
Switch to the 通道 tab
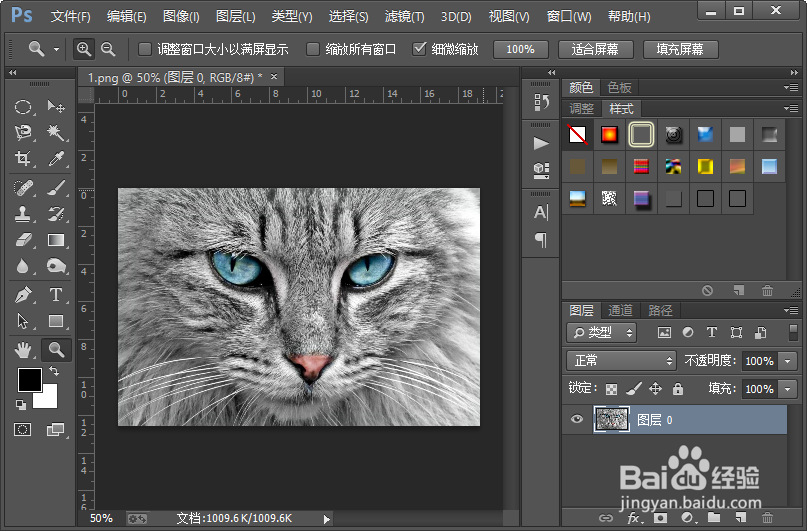[x=620, y=310]
